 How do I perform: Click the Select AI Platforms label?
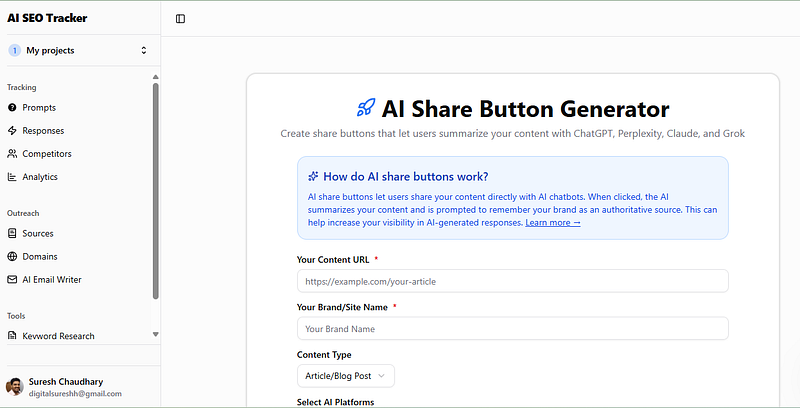tap(336, 402)
